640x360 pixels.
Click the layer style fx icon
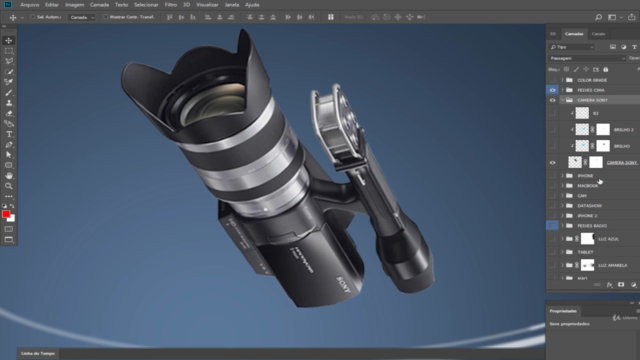[609, 285]
